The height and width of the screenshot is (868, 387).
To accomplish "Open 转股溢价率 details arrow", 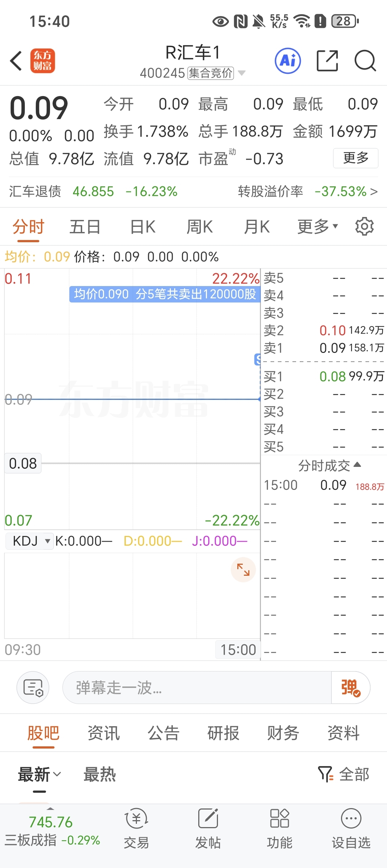I will tap(374, 191).
